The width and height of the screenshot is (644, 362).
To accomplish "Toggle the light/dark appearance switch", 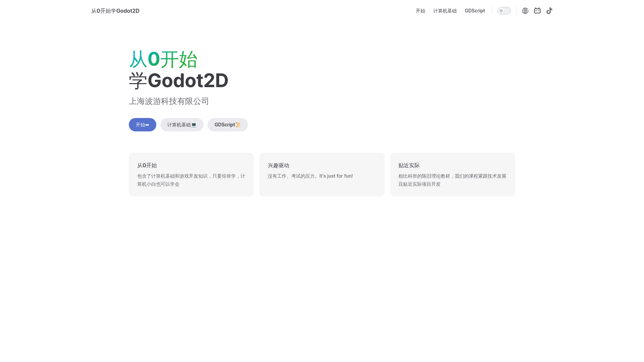I will tap(504, 11).
